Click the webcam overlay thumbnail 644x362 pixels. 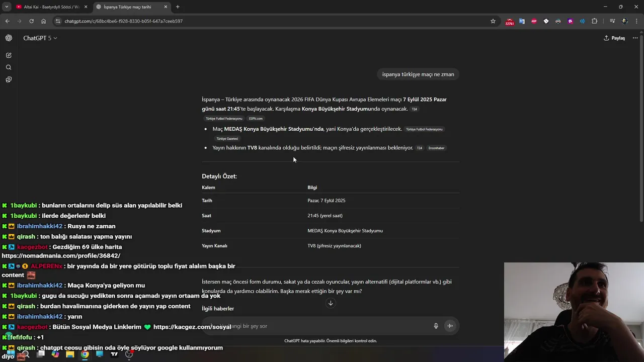coord(574,312)
